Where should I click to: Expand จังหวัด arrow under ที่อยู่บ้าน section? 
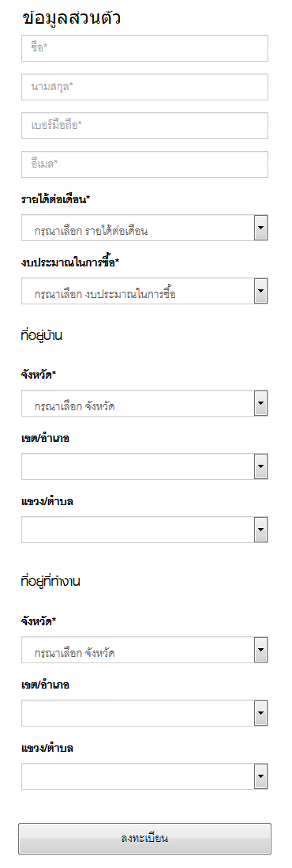click(261, 403)
